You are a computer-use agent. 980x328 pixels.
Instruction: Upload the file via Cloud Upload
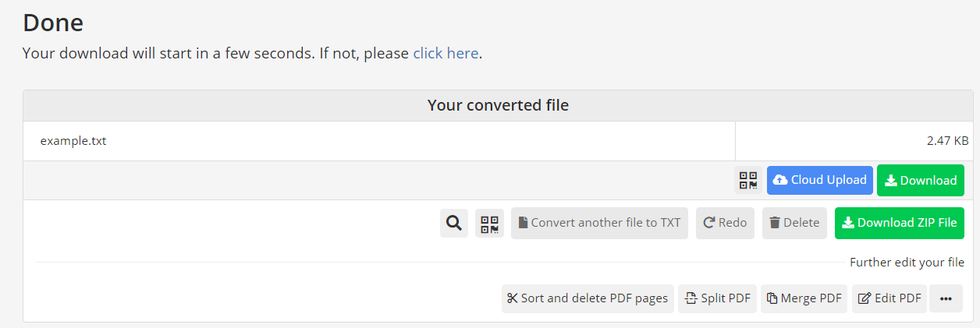coord(820,180)
